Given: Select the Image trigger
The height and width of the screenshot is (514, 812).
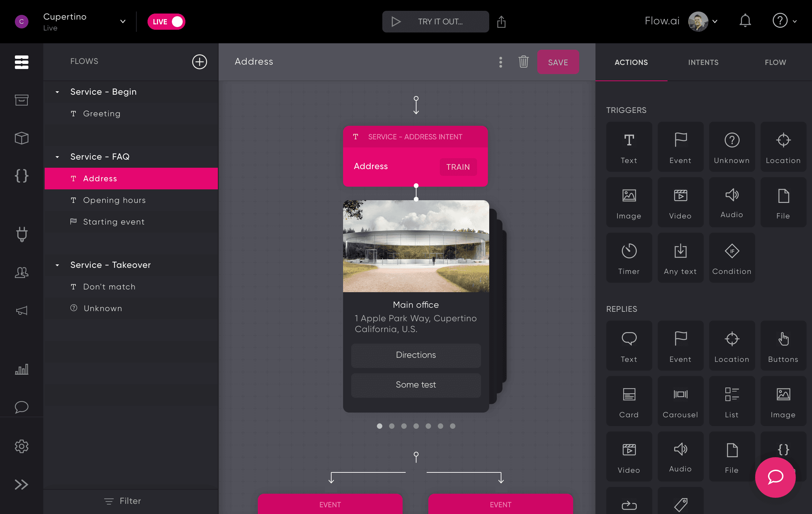Looking at the screenshot, I should (629, 202).
